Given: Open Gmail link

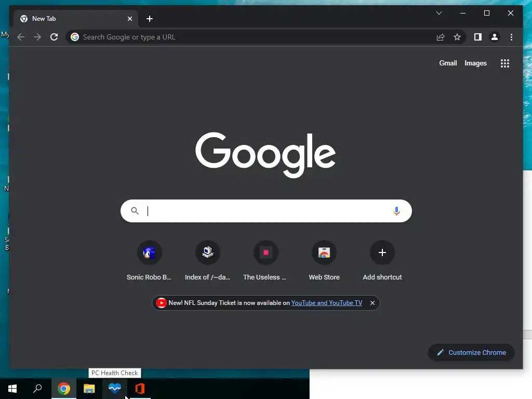Looking at the screenshot, I should (x=448, y=63).
